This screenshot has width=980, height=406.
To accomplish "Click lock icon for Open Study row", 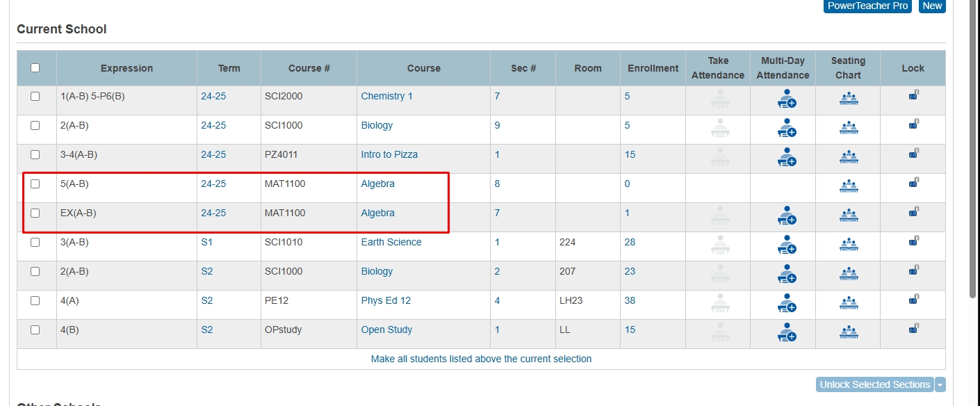I will [x=913, y=331].
